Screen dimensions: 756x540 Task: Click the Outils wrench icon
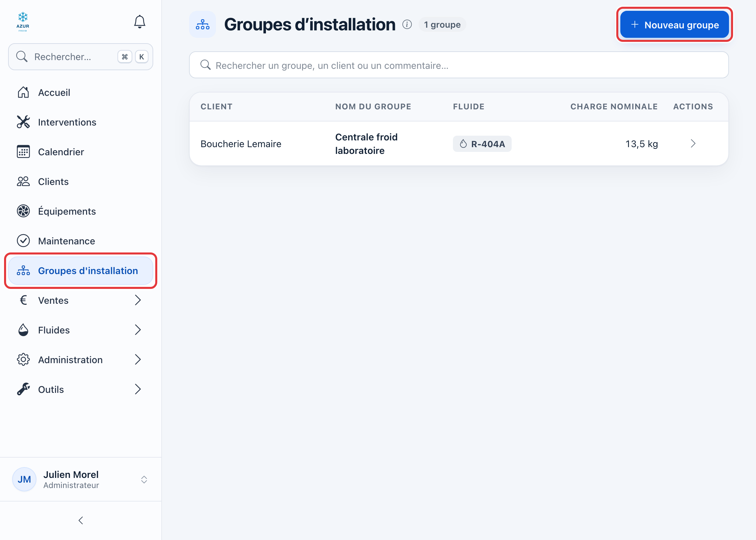(x=23, y=389)
